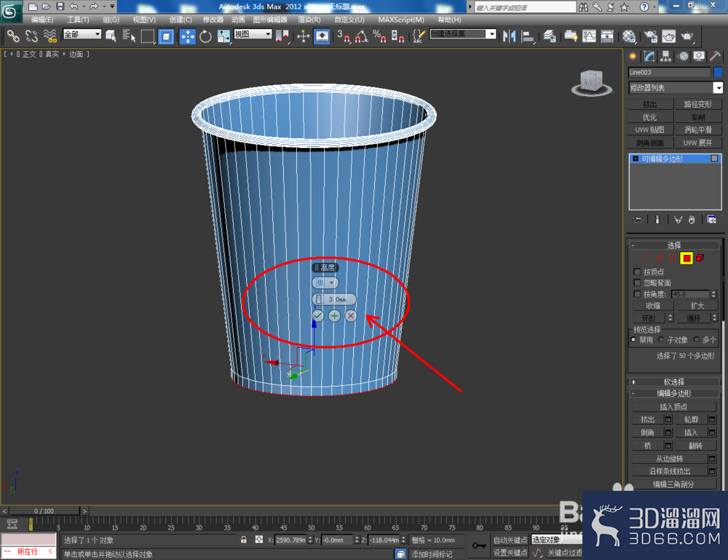Open the MAXScript(M) menu
This screenshot has height=560, width=728.
[x=401, y=20]
